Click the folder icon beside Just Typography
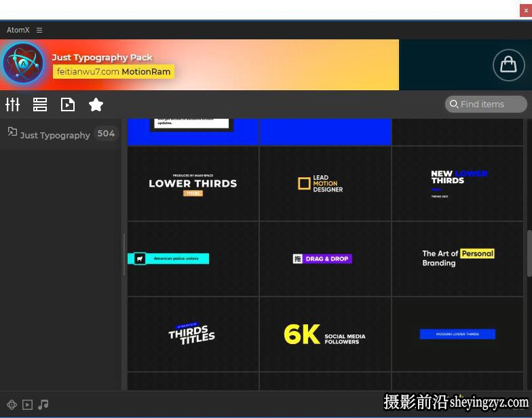 (12, 132)
